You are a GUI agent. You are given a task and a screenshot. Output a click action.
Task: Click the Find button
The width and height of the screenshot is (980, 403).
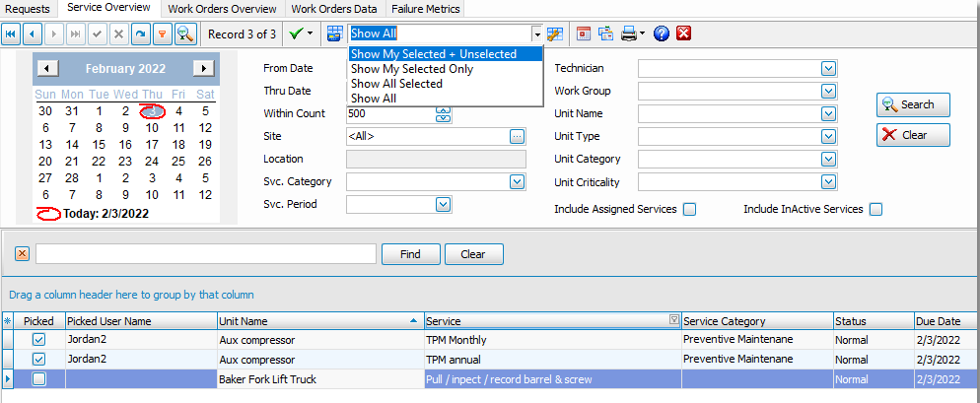[410, 254]
